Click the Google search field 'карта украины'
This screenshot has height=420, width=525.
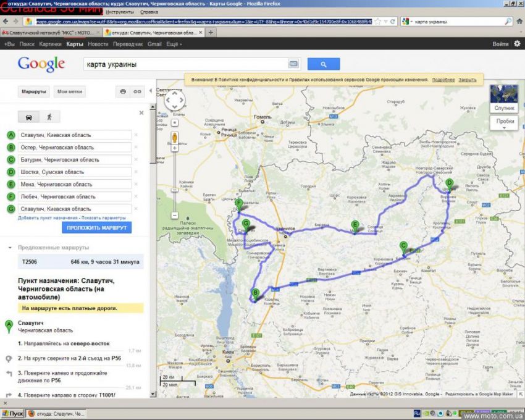pos(186,64)
